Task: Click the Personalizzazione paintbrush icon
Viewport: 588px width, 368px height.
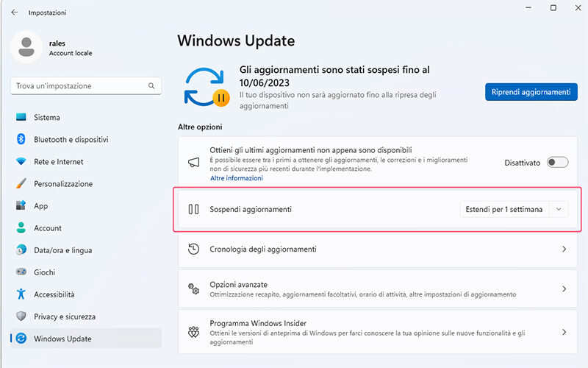Action: point(21,183)
